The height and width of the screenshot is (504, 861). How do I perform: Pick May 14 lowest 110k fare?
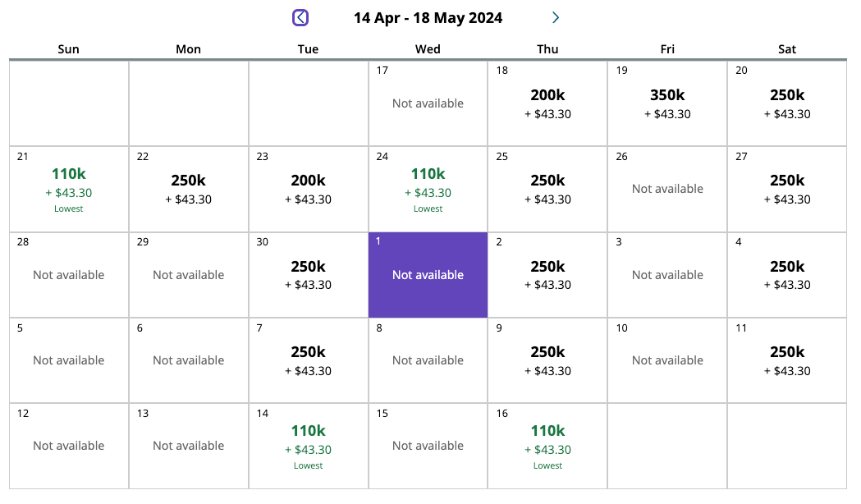tap(308, 446)
